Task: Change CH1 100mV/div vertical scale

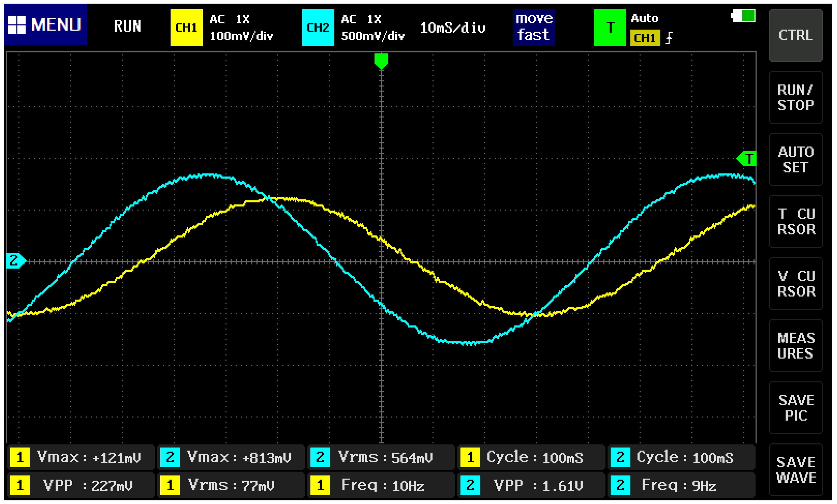Action: [x=241, y=36]
